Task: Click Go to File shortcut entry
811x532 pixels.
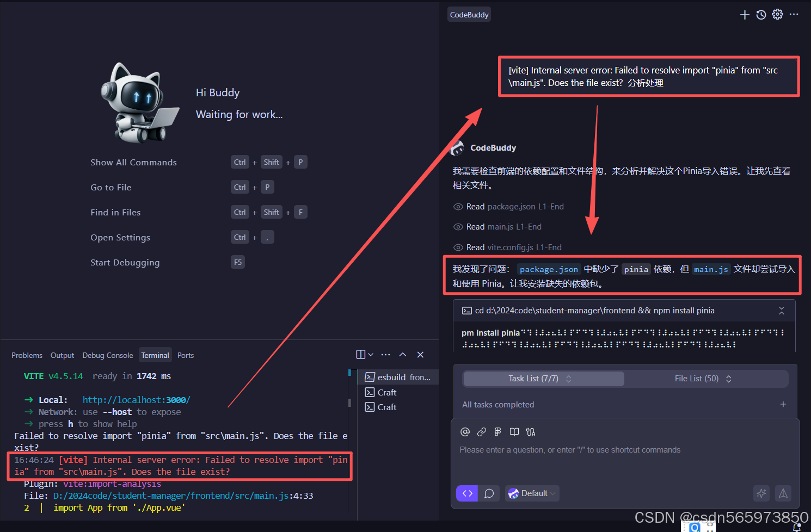Action: point(111,187)
